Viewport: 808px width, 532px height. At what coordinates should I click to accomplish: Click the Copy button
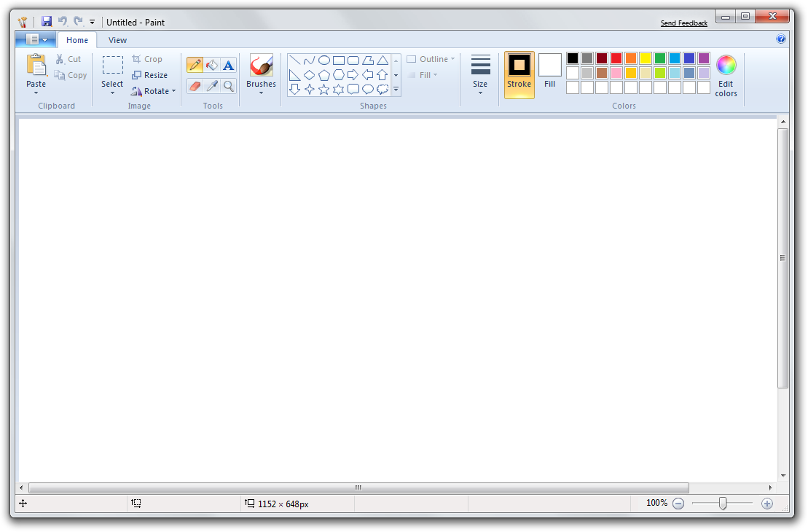point(71,75)
